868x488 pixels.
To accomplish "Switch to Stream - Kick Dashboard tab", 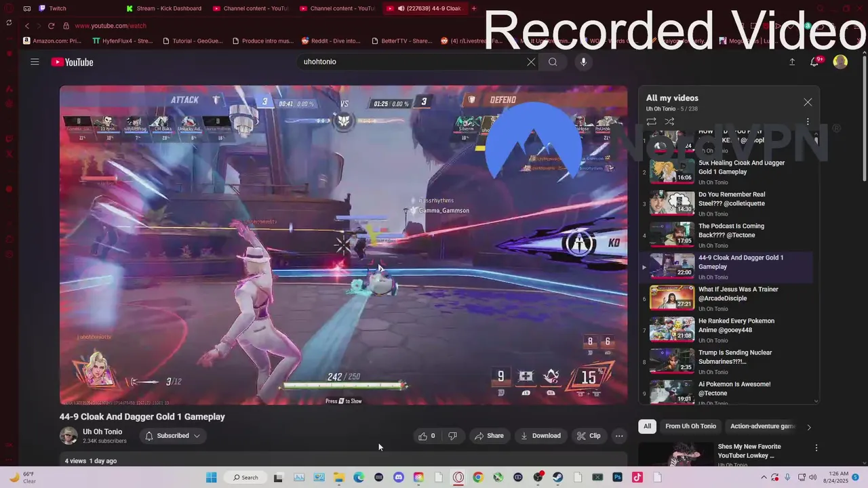I will tap(165, 8).
